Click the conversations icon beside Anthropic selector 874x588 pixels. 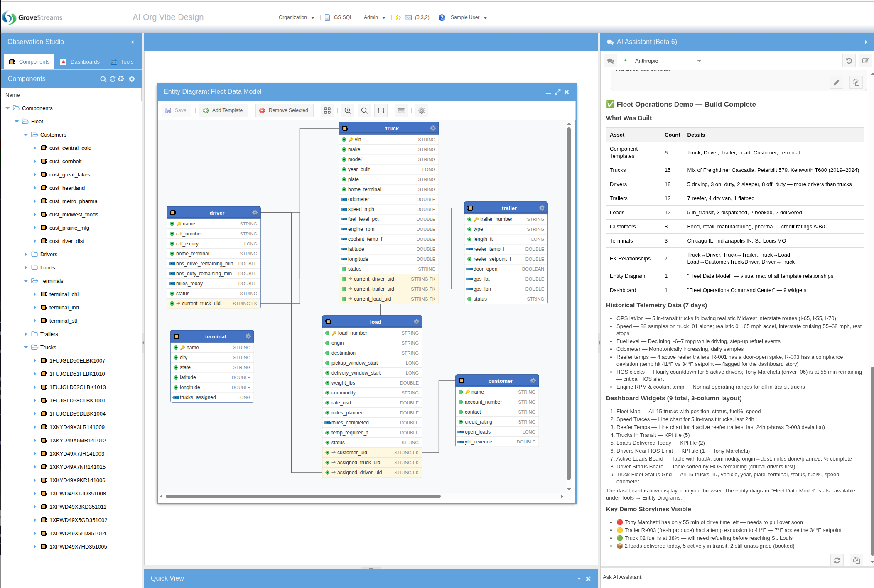611,61
